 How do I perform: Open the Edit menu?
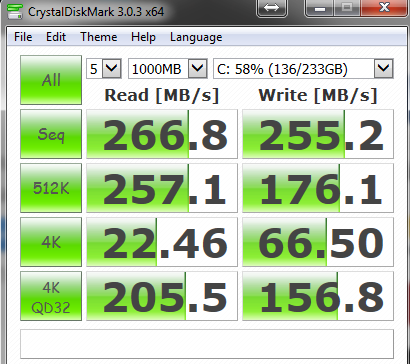56,37
